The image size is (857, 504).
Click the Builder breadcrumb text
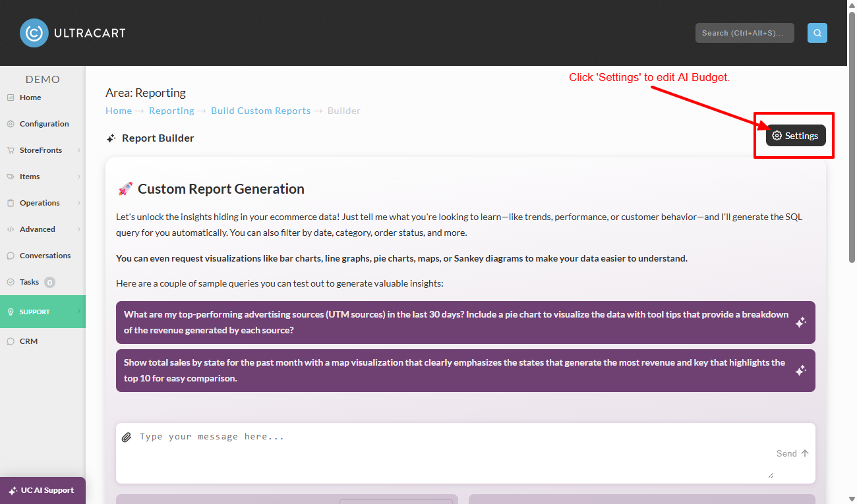click(x=344, y=111)
